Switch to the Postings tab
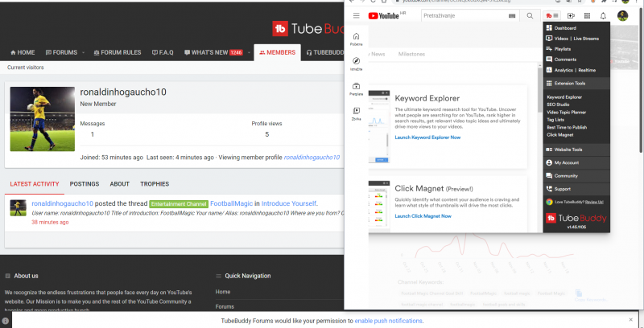The image size is (644, 328). click(x=85, y=183)
